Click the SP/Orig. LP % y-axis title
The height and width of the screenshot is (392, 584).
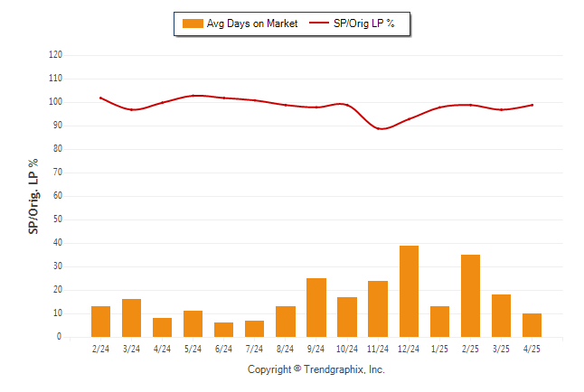[33, 196]
